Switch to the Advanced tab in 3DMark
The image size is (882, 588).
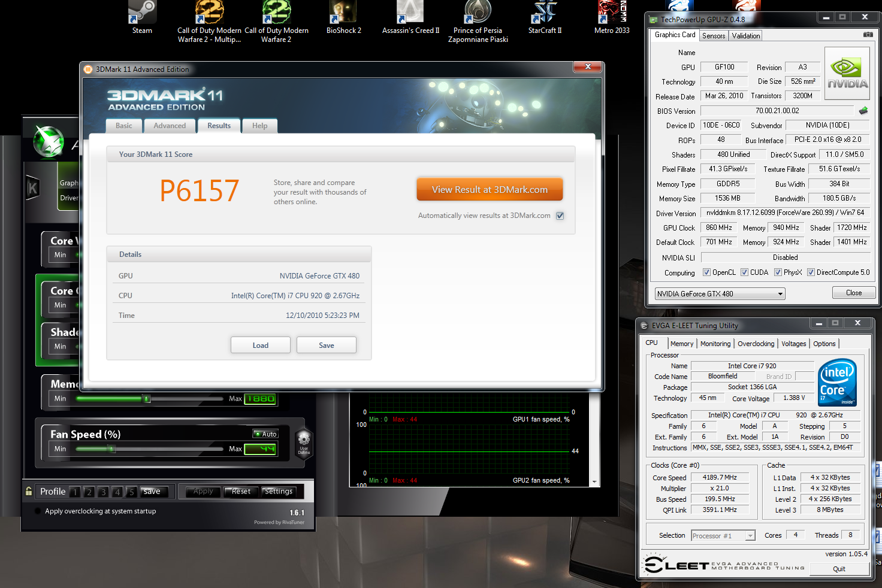point(170,126)
